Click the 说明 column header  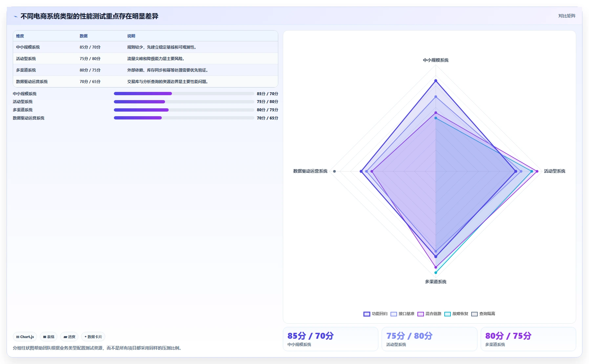click(131, 36)
